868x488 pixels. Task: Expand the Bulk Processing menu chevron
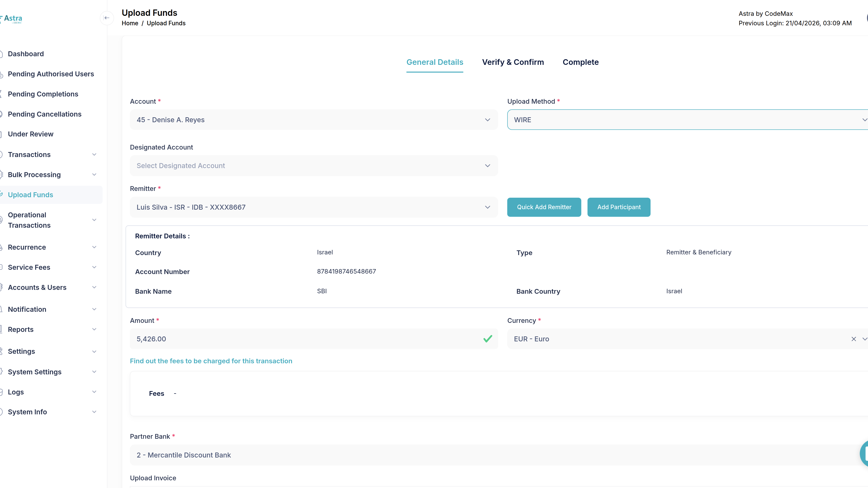click(94, 174)
